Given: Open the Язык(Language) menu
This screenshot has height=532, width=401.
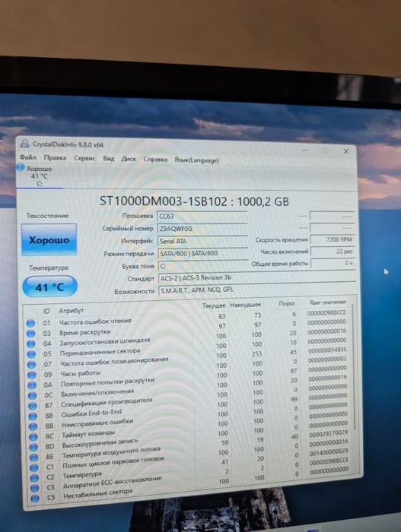Looking at the screenshot, I should (x=196, y=160).
